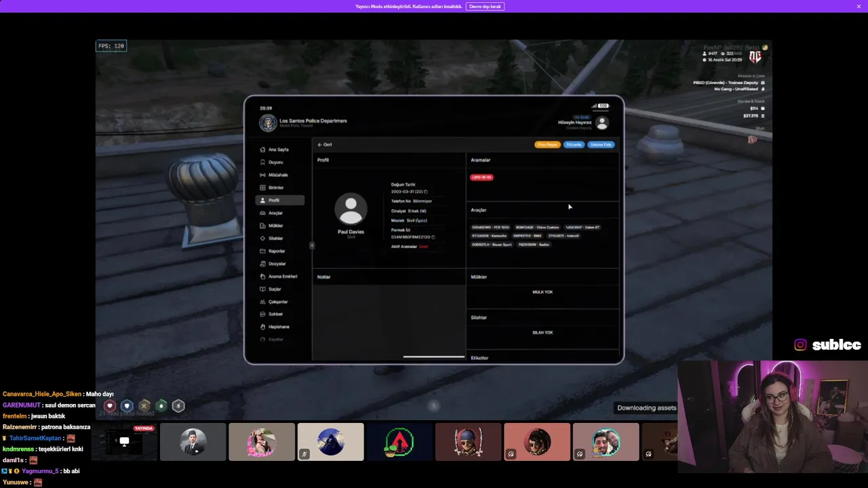Image resolution: width=868 pixels, height=488 pixels.
Task: Open the Raporlar folder icon
Action: pos(262,251)
